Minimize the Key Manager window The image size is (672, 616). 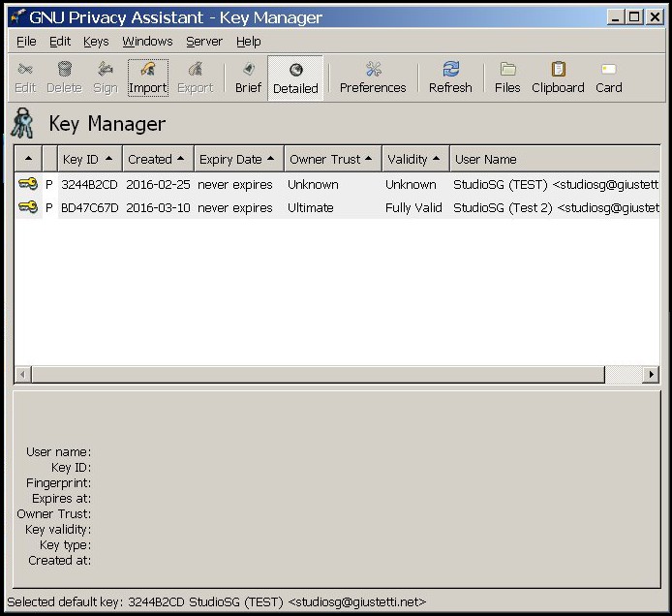616,17
